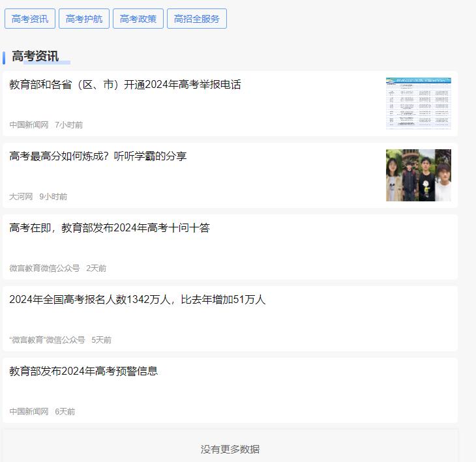Click 中国新闻网 source under 预警信息 article
The width and height of the screenshot is (476, 462).
click(29, 412)
